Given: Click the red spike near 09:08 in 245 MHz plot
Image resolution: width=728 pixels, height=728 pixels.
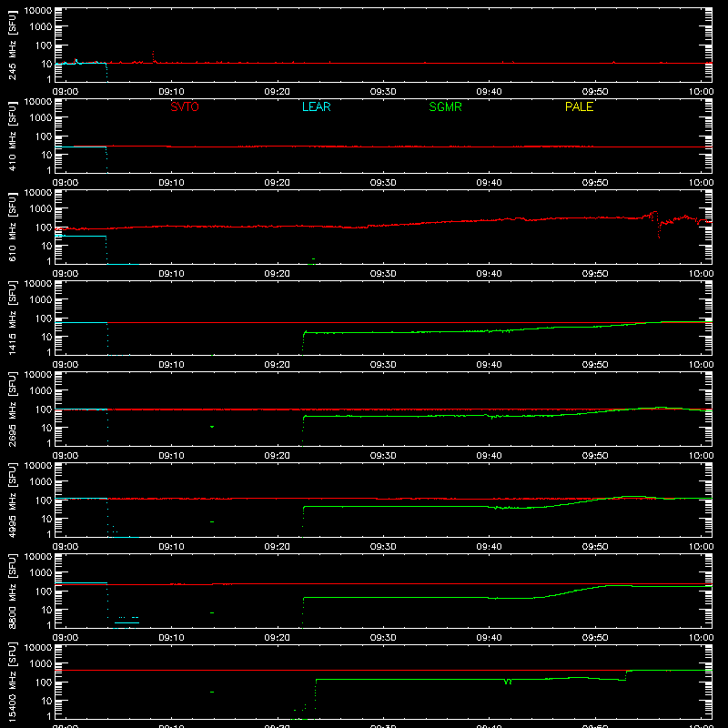Looking at the screenshot, I should pos(153,56).
